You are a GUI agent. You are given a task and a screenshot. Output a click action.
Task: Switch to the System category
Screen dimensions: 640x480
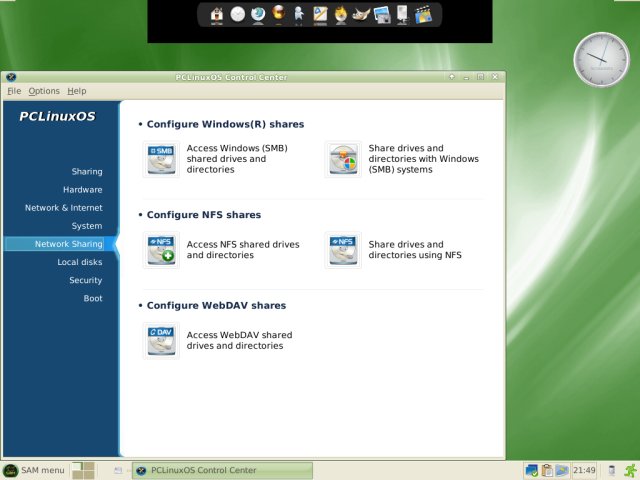coord(87,226)
